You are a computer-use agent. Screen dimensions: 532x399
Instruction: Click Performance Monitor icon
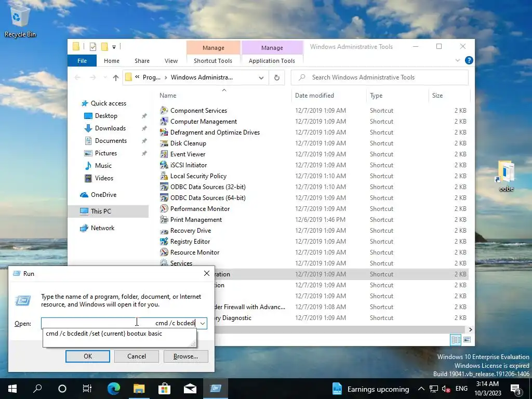tap(164, 208)
